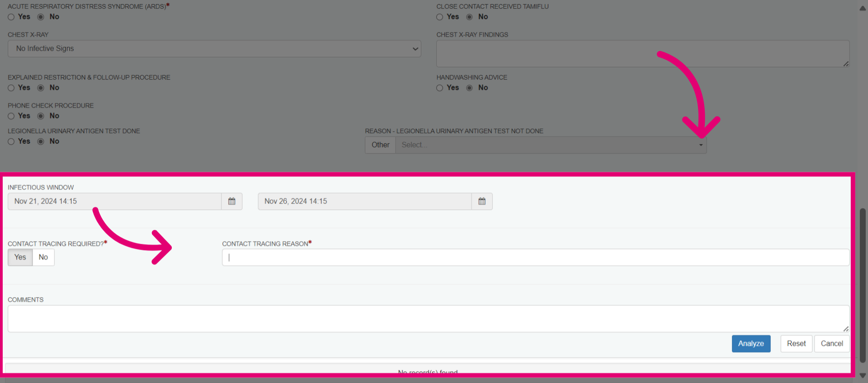The height and width of the screenshot is (383, 868).
Task: Select No for ARDS
Action: tap(41, 17)
